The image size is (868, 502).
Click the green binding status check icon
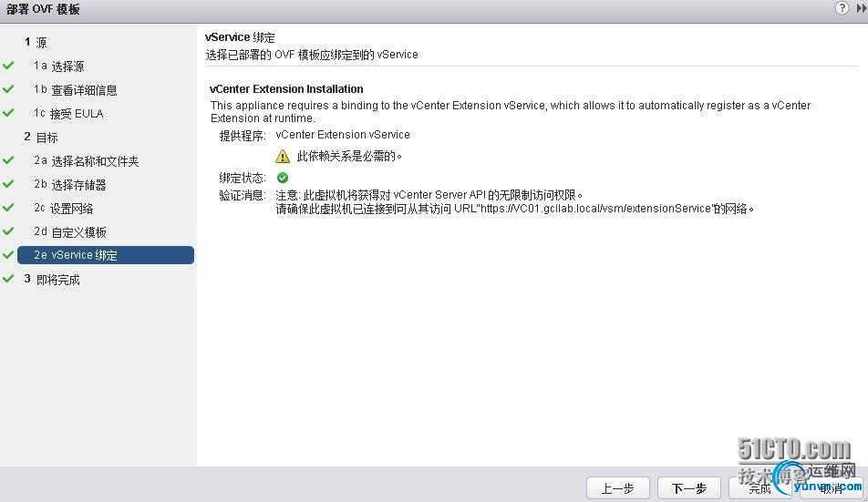point(283,178)
